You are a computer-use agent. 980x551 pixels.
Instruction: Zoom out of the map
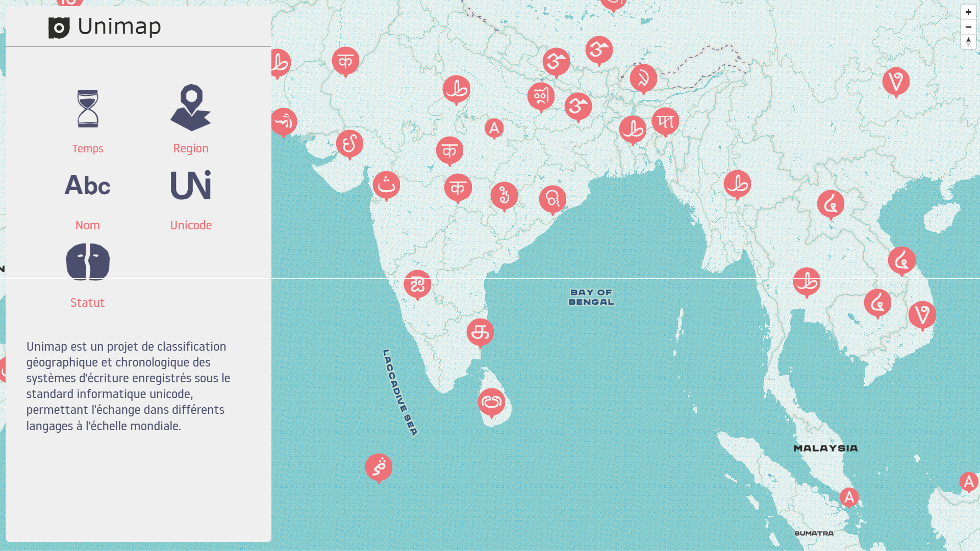968,27
